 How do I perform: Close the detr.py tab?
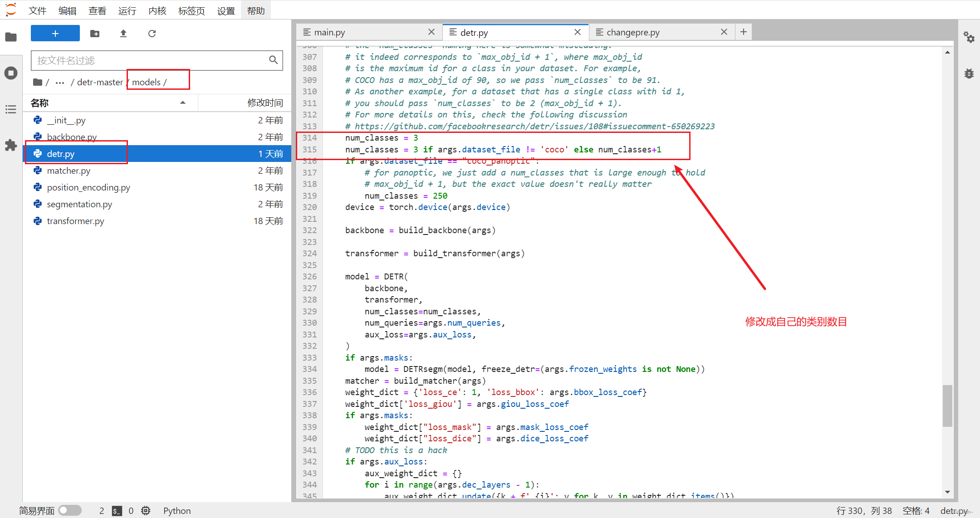coord(578,32)
